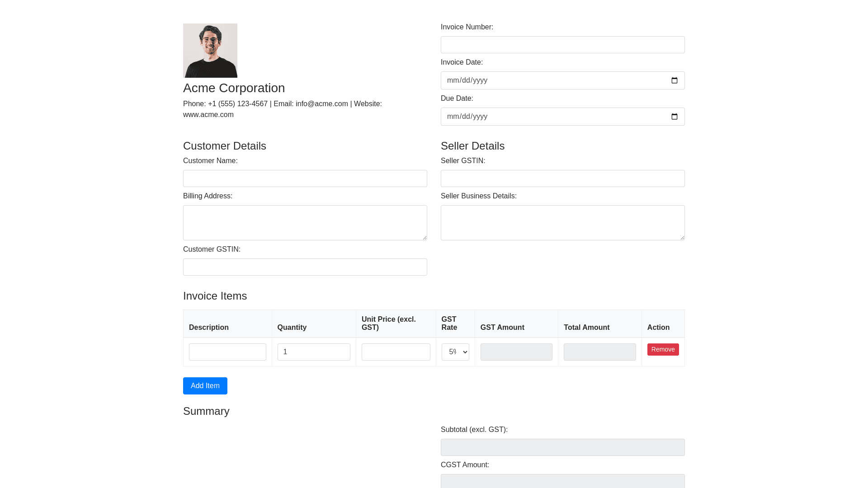Click the disabled GST Amount field
The height and width of the screenshot is (488, 868).
coord(516,352)
